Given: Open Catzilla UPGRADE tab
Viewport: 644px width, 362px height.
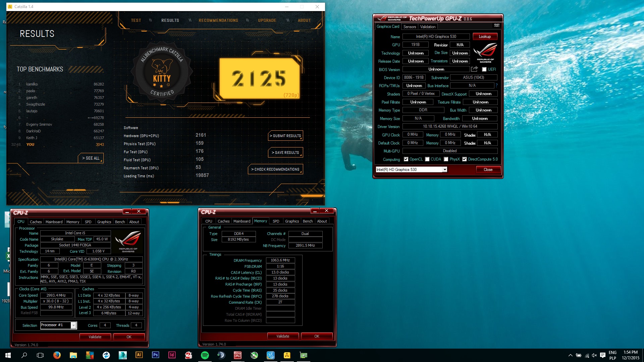Looking at the screenshot, I should (x=267, y=20).
